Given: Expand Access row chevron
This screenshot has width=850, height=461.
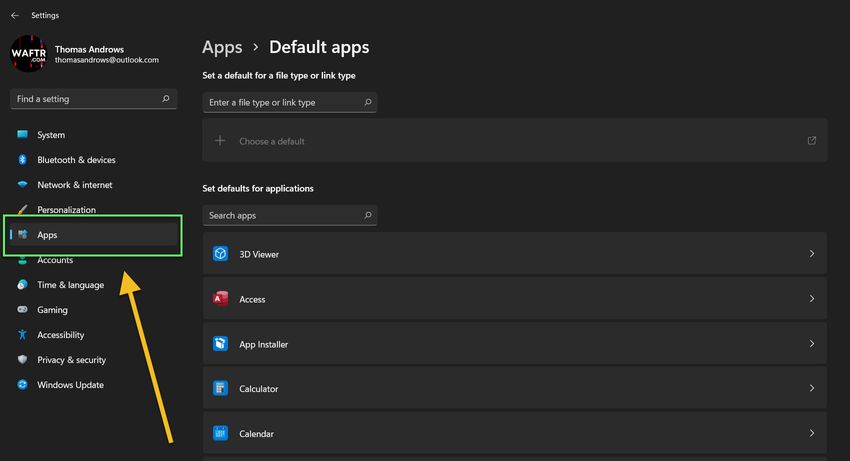Looking at the screenshot, I should pos(812,299).
